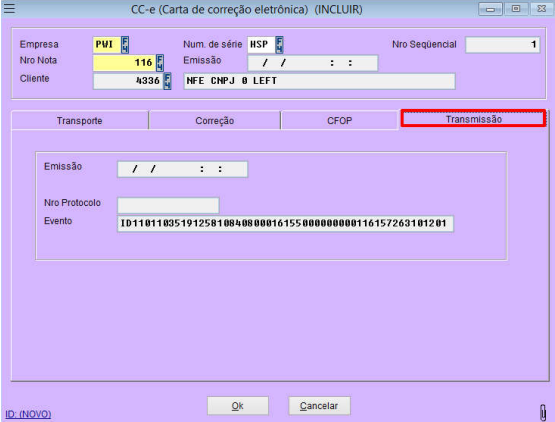Click the Cancelar button
Screen dimensions: 555x422
click(x=319, y=405)
